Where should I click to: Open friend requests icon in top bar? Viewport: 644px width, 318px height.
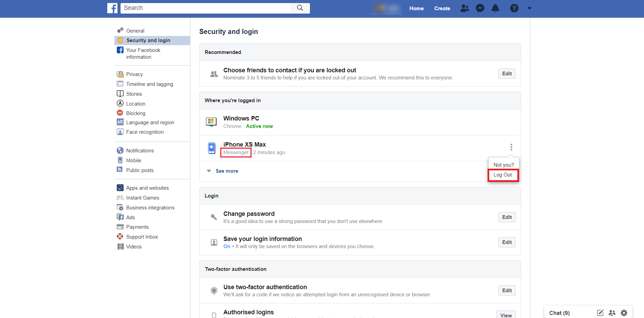point(464,8)
